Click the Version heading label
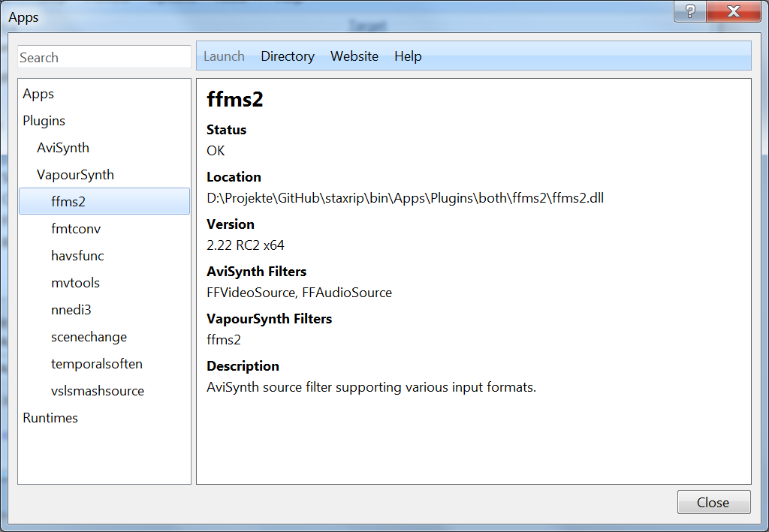 [x=231, y=224]
